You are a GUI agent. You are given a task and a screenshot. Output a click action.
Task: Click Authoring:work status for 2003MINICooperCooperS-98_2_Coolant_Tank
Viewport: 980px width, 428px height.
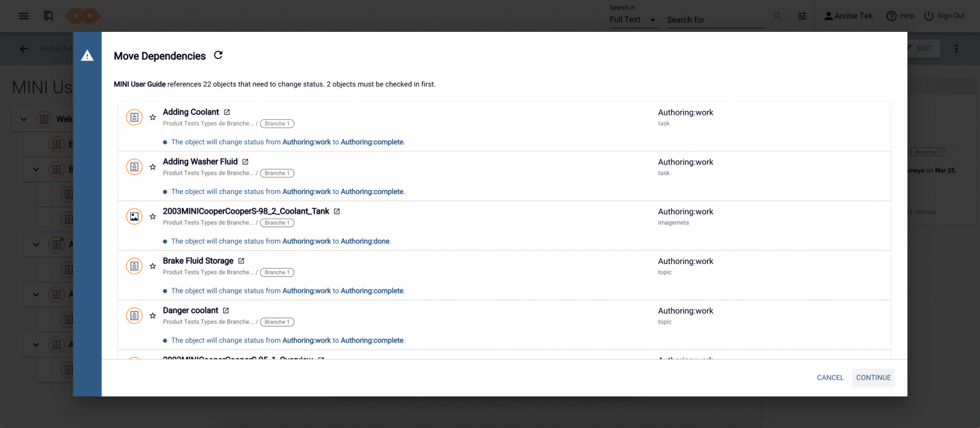pyautogui.click(x=685, y=212)
